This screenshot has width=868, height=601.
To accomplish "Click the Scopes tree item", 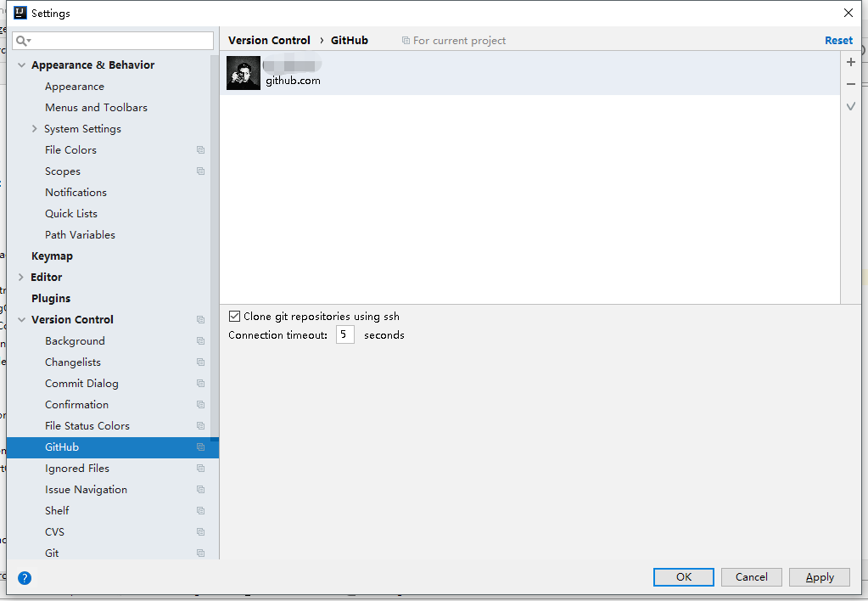I will [63, 171].
